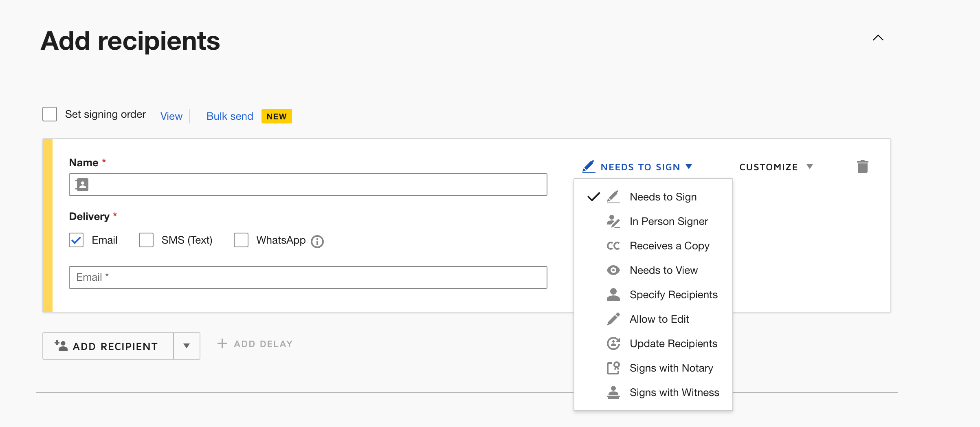Click the In Person Signer icon
Viewport: 980px width, 427px height.
613,221
